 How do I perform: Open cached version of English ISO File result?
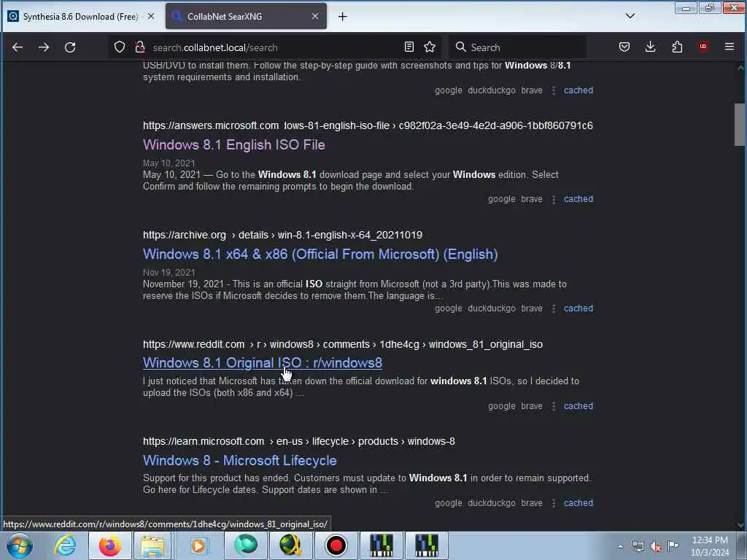coord(578,199)
